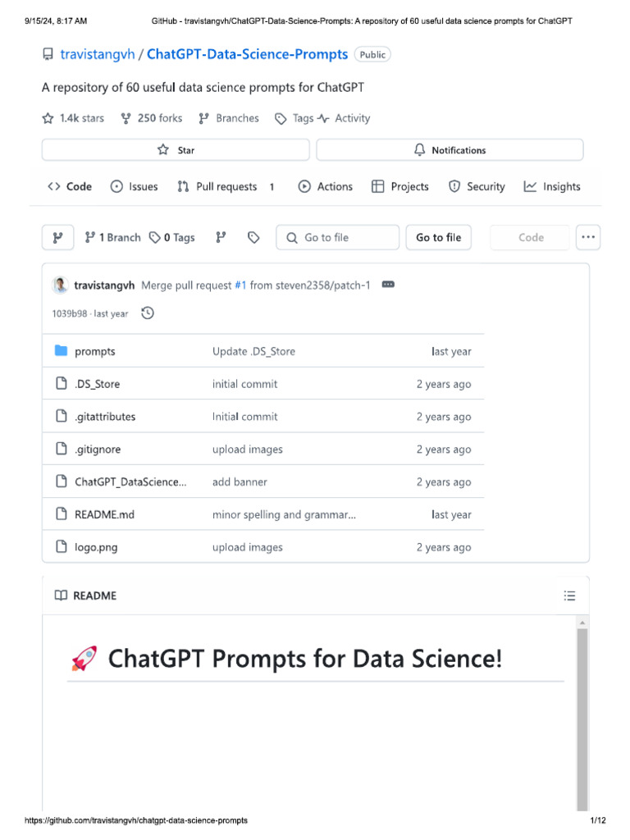Click the tags icon beside branches
The height and width of the screenshot is (840, 630).
click(x=253, y=237)
